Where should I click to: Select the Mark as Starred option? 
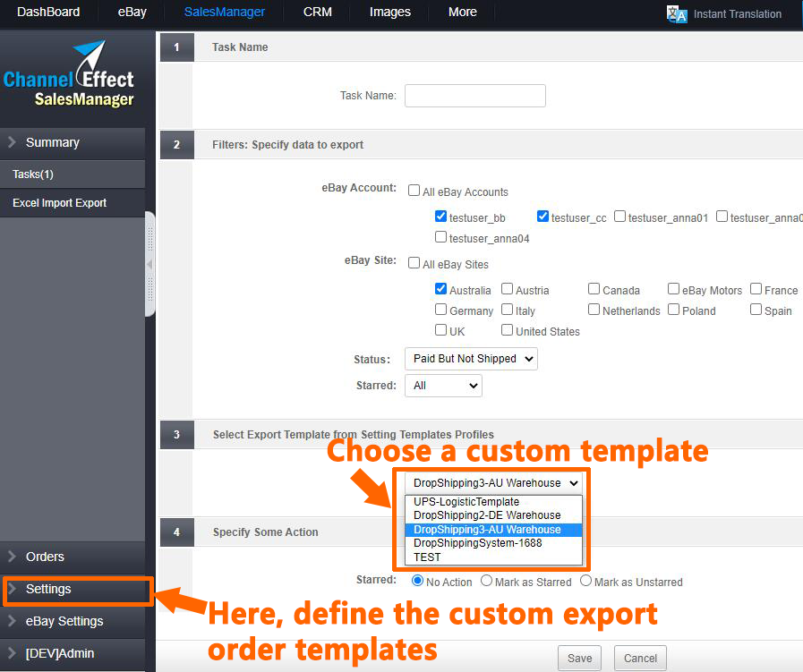(486, 581)
